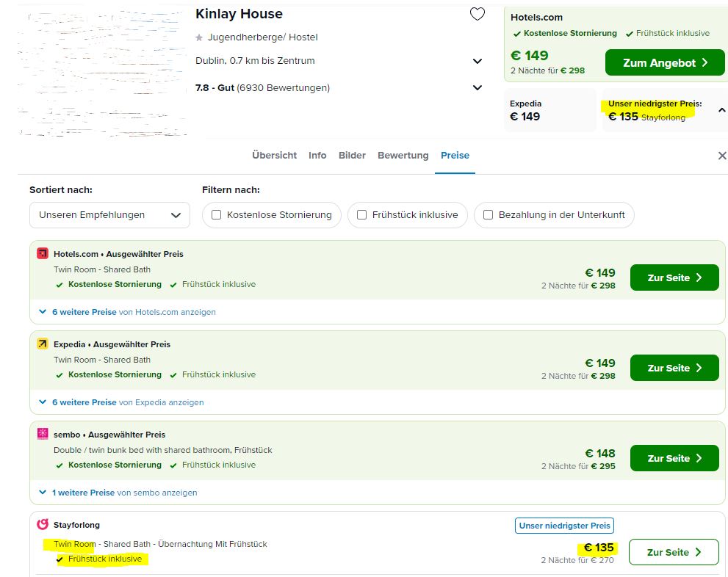Show 6 weitere Preise von Hotels.com

(x=127, y=312)
